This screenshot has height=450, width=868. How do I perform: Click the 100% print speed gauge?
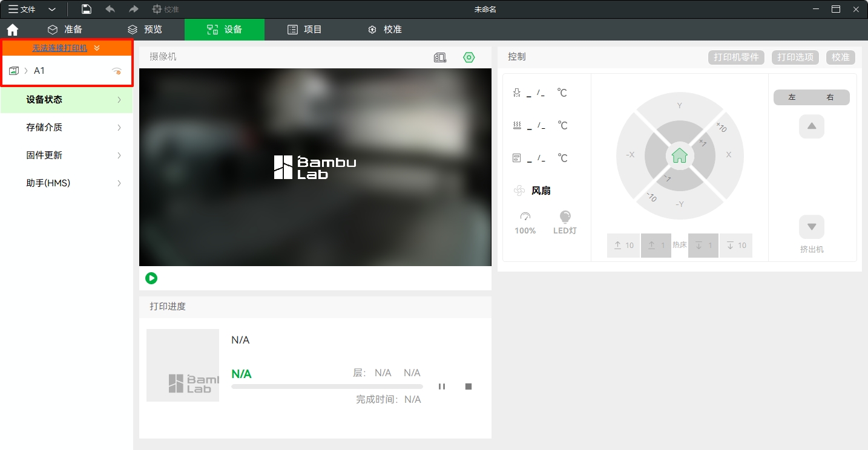[525, 223]
